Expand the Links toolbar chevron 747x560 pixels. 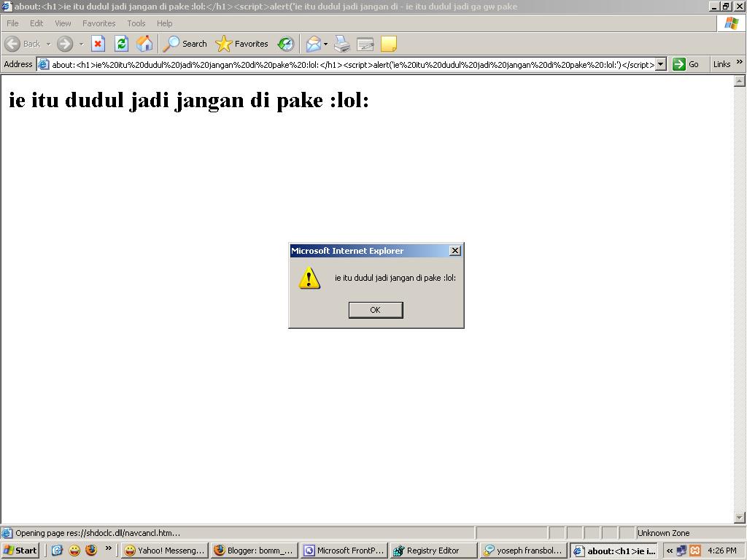[739, 62]
